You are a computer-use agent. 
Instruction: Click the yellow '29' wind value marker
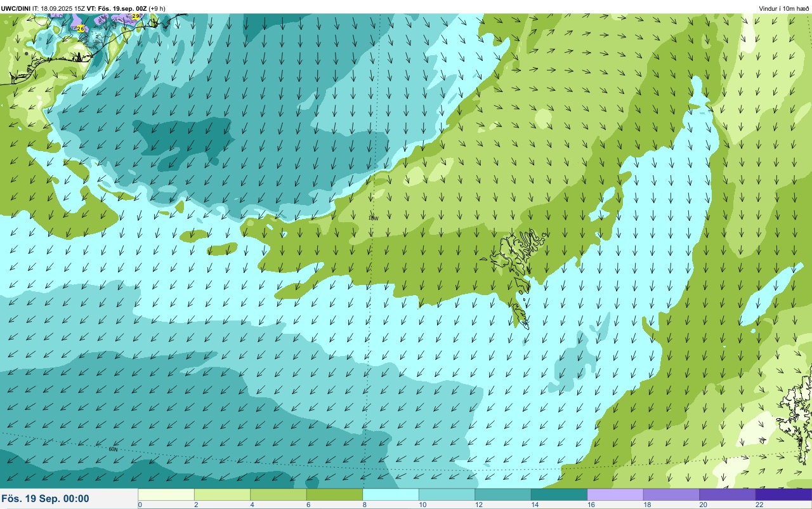point(136,17)
